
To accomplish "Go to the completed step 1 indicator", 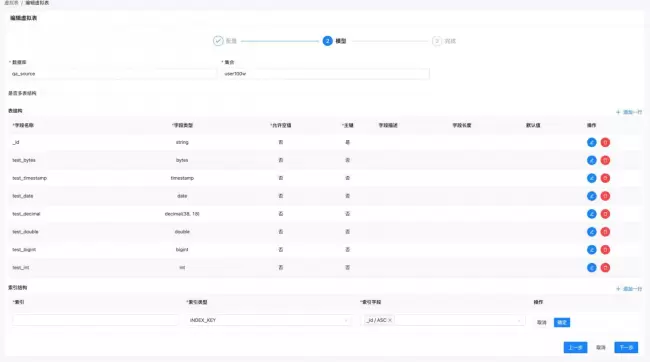I will click(x=218, y=41).
